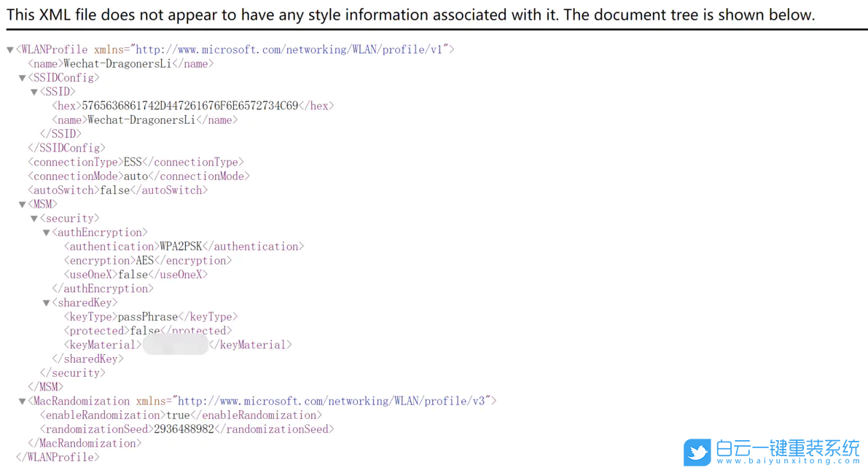Click the AES encryption value
Image resolution: width=868 pixels, height=470 pixels.
pos(145,260)
